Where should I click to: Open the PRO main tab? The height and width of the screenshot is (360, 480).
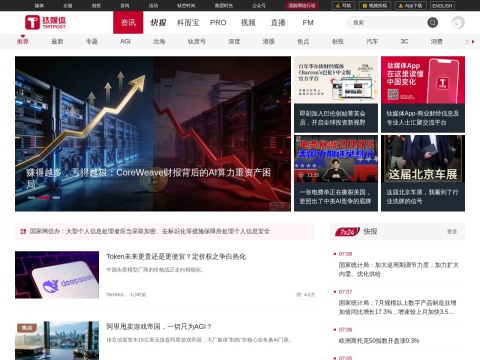pos(218,22)
